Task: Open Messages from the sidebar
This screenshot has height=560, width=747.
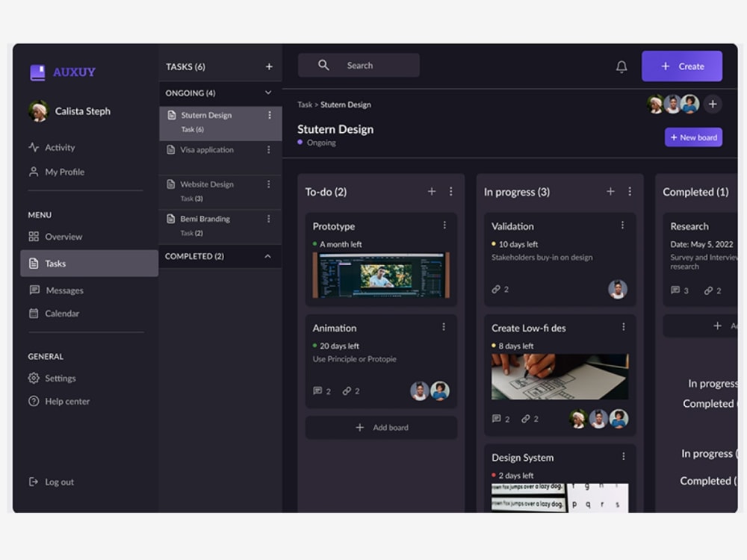Action: coord(56,290)
